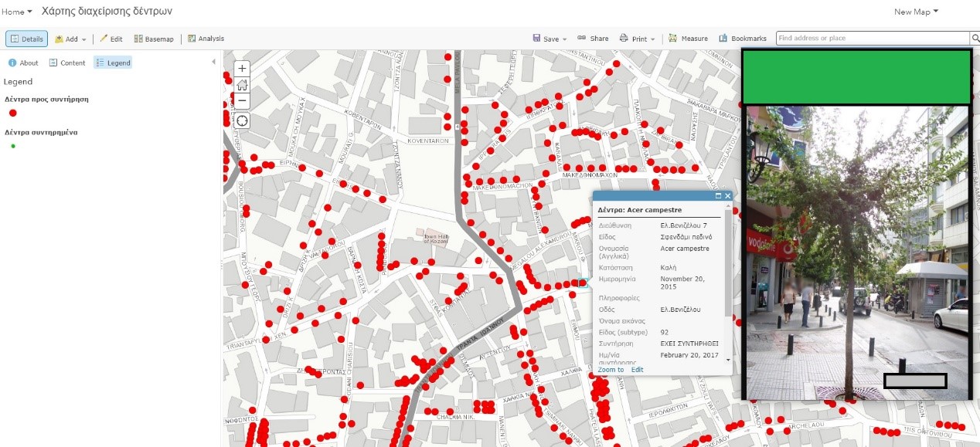Click the search magnifier icon
This screenshot has width=980, height=447.
coord(975,39)
